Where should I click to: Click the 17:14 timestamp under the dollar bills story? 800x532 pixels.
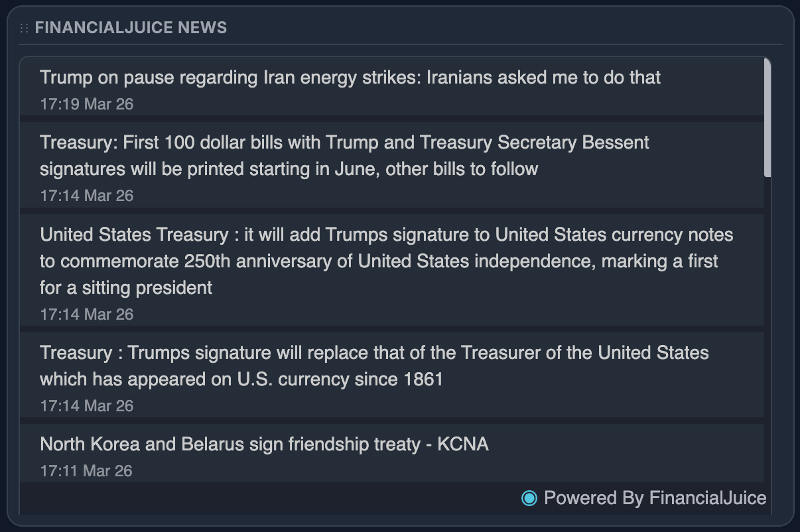click(x=87, y=196)
